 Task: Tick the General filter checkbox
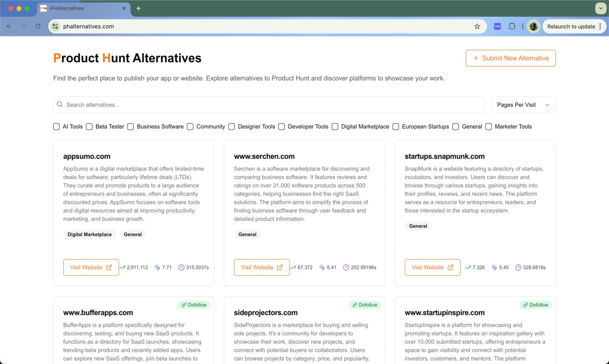point(456,126)
